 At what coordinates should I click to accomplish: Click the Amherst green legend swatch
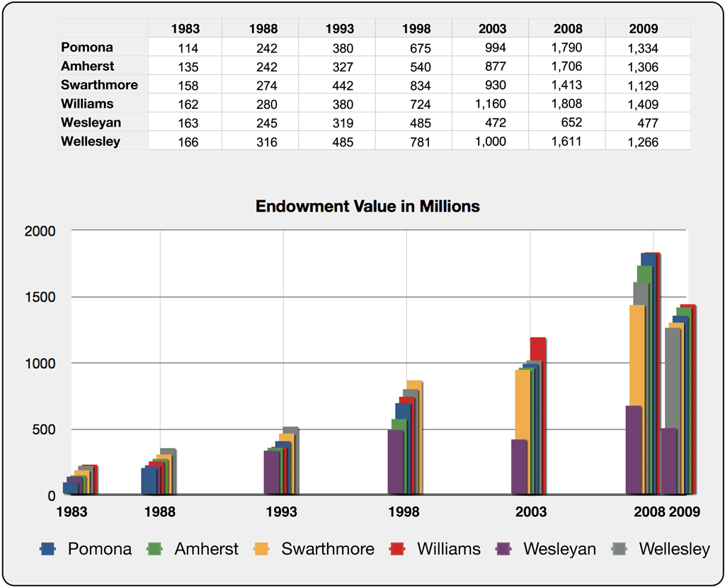click(154, 548)
